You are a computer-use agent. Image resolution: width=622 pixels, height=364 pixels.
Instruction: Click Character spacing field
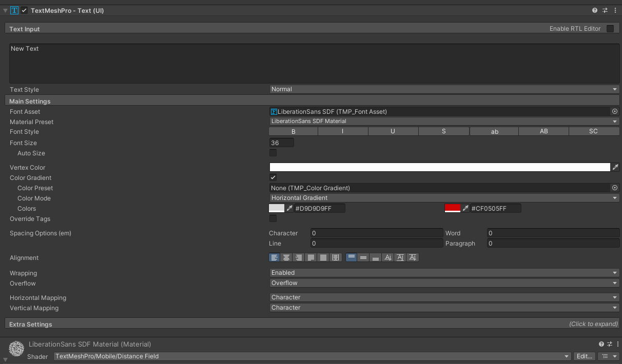click(377, 233)
